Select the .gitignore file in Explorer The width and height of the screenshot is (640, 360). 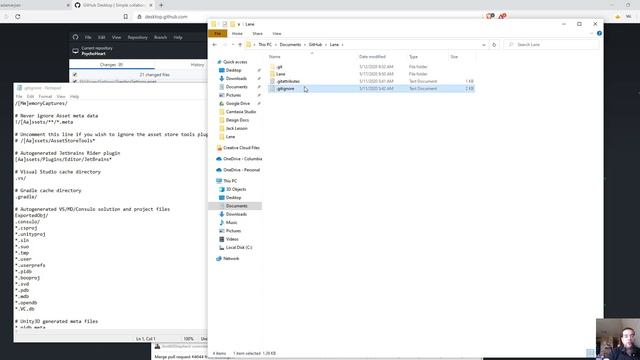point(371,89)
